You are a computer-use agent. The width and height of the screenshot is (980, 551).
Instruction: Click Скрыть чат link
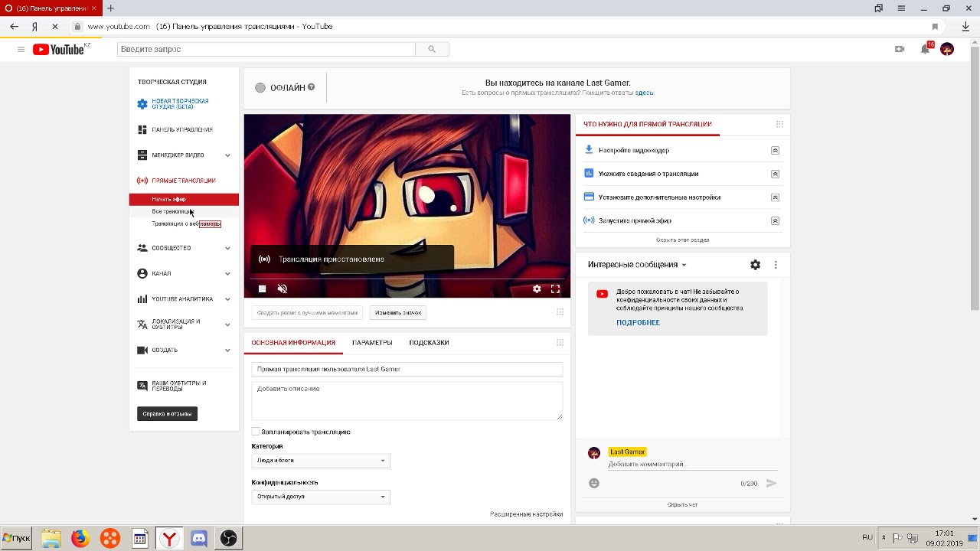click(682, 504)
